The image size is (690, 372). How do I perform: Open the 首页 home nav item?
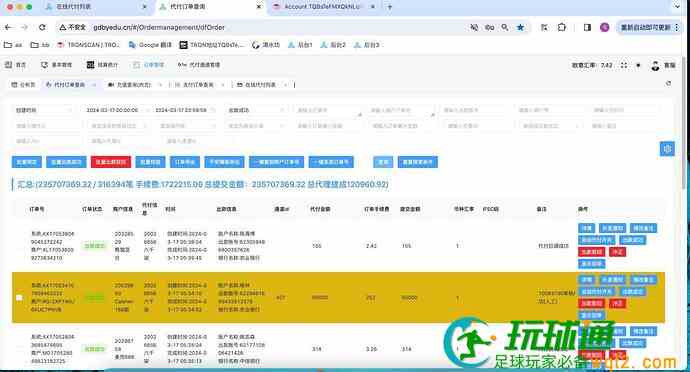[15, 65]
